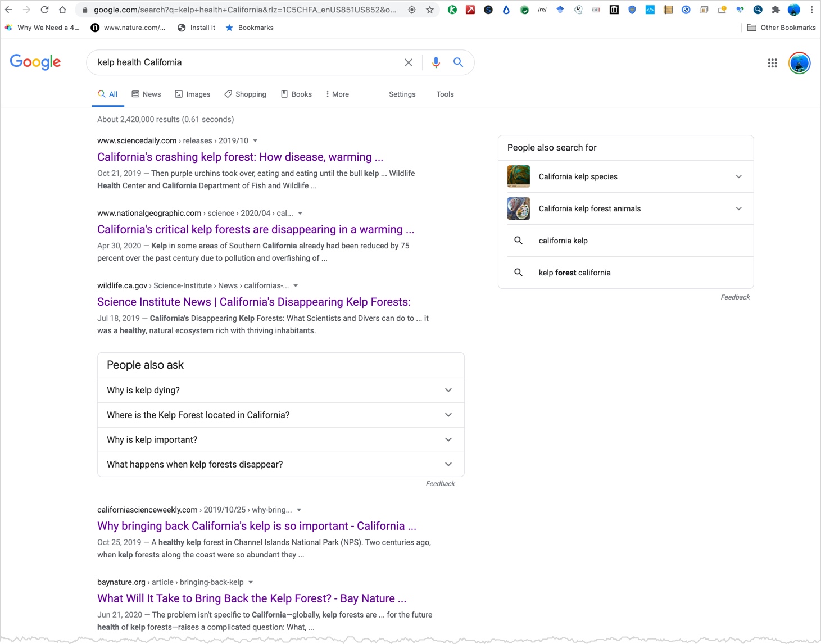Open 'Why We Need a 4...' bookmark
The image size is (821, 644).
point(43,28)
